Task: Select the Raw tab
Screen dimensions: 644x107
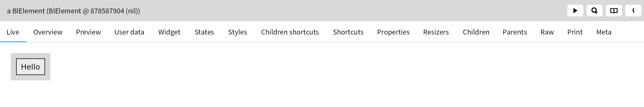Action: [x=547, y=32]
